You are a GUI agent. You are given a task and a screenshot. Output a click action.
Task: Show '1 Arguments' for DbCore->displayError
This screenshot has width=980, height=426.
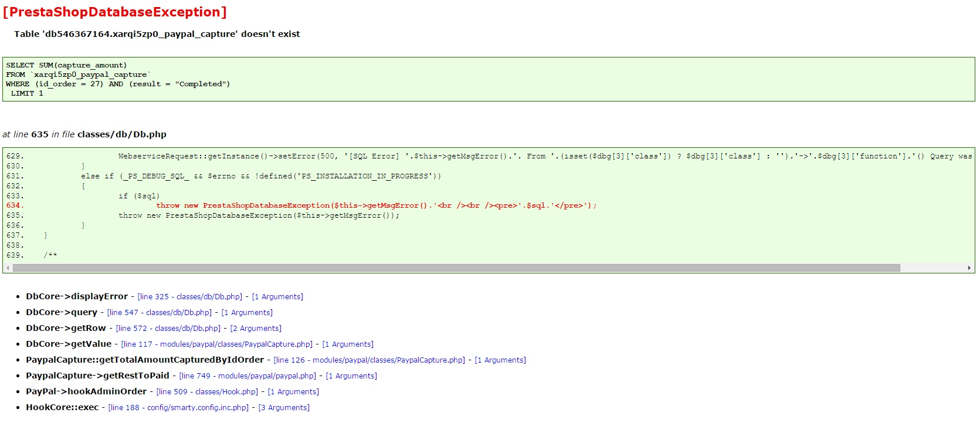coord(277,297)
